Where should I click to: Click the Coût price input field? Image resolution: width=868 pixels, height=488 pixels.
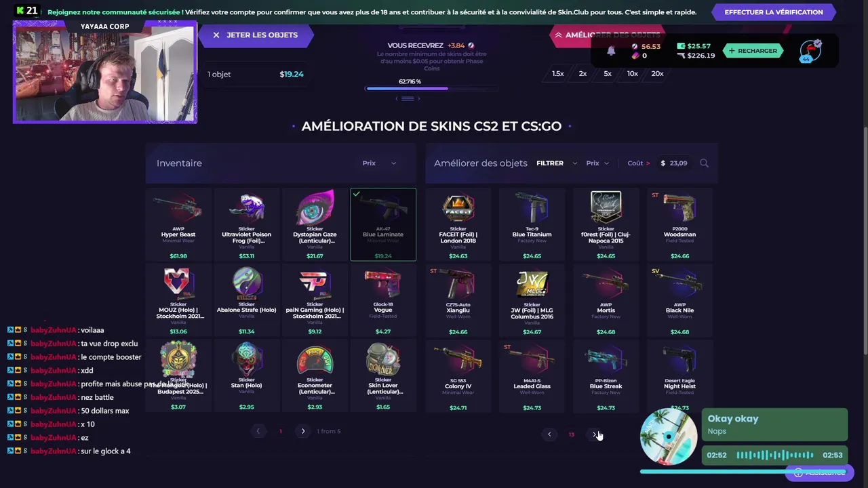click(674, 163)
